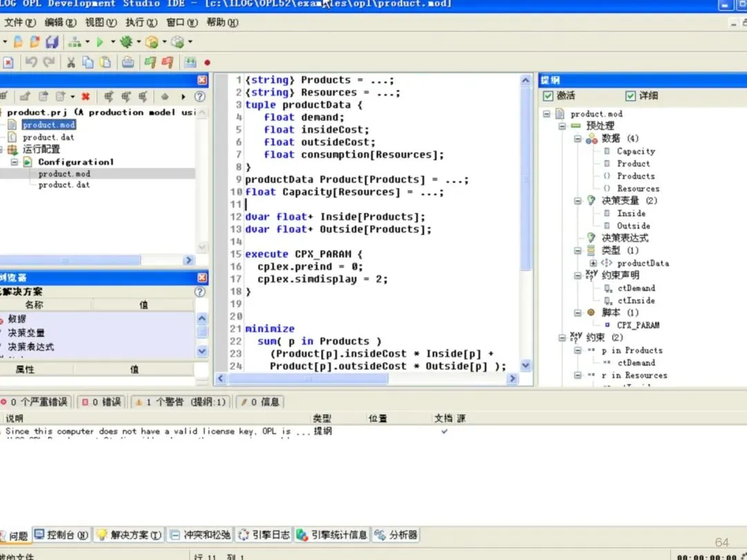Screen dimensions: 747x560
Task: Click the save (floppy disk) icon
Action: [x=52, y=42]
